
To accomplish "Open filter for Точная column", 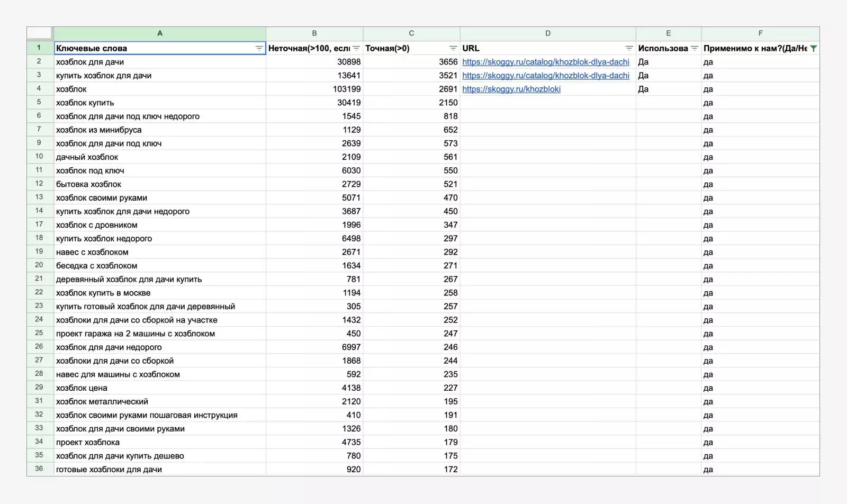I will [x=453, y=48].
